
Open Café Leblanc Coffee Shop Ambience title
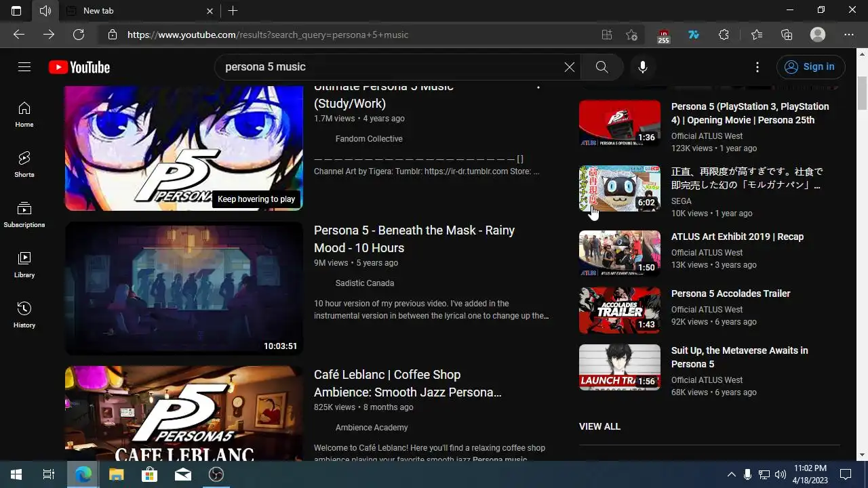click(408, 384)
